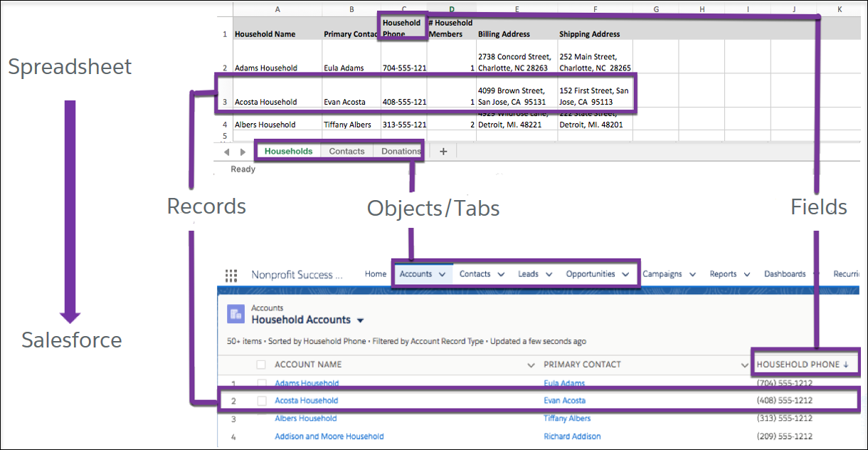Viewport: 868px width, 450px height.
Task: Go to previous sheet with left arrow
Action: tap(227, 152)
